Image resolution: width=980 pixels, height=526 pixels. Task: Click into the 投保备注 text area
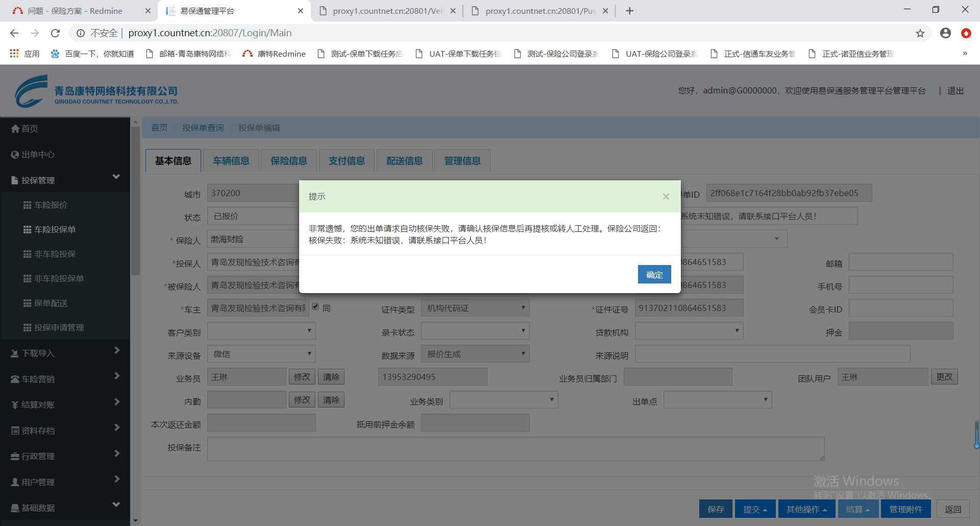pos(516,448)
